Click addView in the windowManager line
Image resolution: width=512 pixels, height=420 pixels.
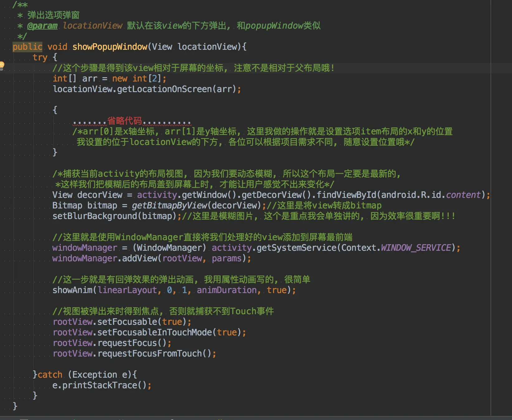pos(140,259)
